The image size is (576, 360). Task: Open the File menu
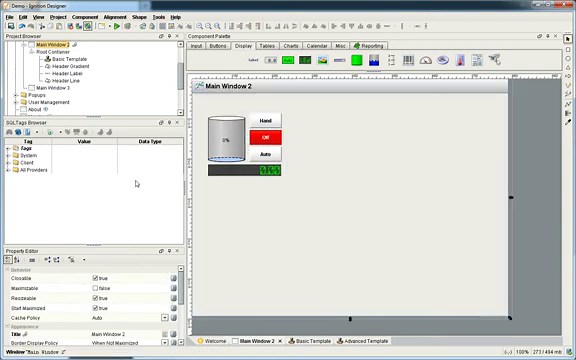click(x=10, y=17)
